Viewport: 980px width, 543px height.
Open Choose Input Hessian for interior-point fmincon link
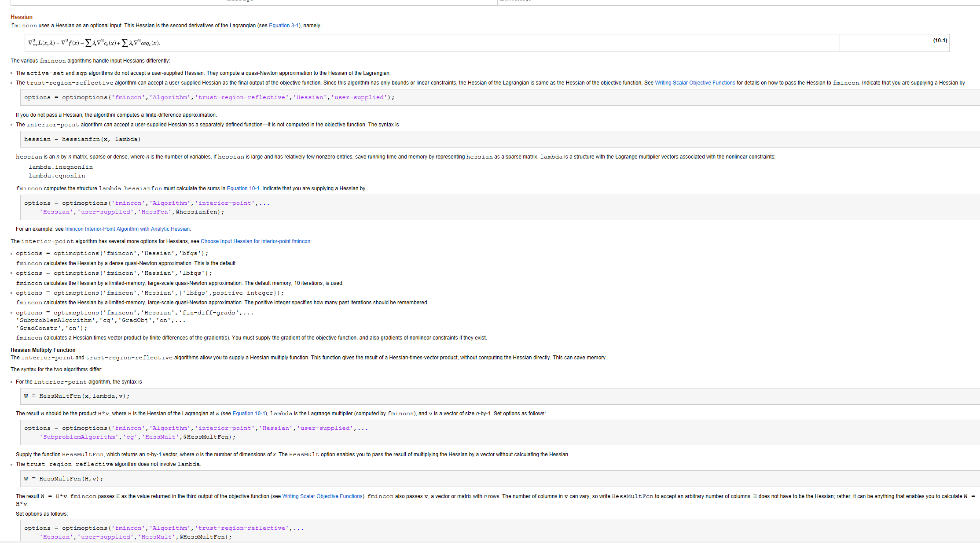click(x=255, y=241)
